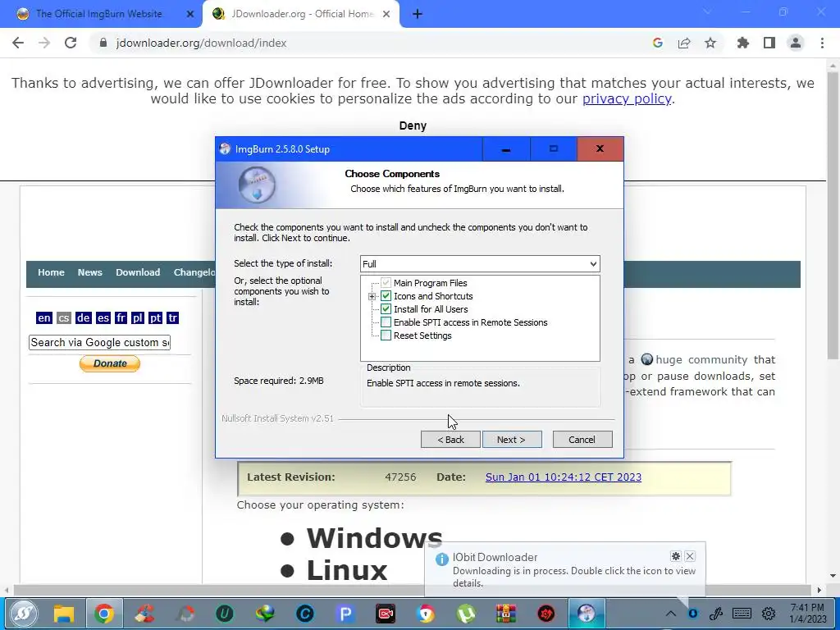This screenshot has width=840, height=630.
Task: Open the privacy policy link
Action: click(x=627, y=98)
